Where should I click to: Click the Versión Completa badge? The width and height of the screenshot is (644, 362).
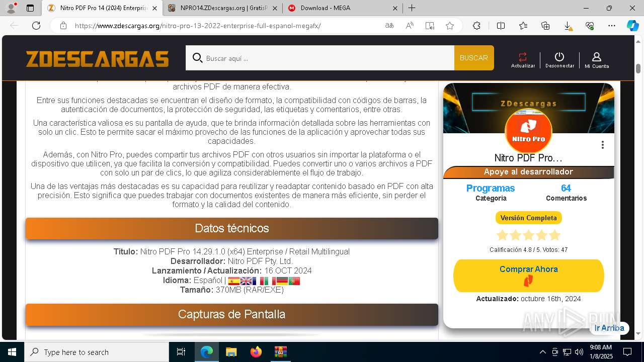(528, 218)
